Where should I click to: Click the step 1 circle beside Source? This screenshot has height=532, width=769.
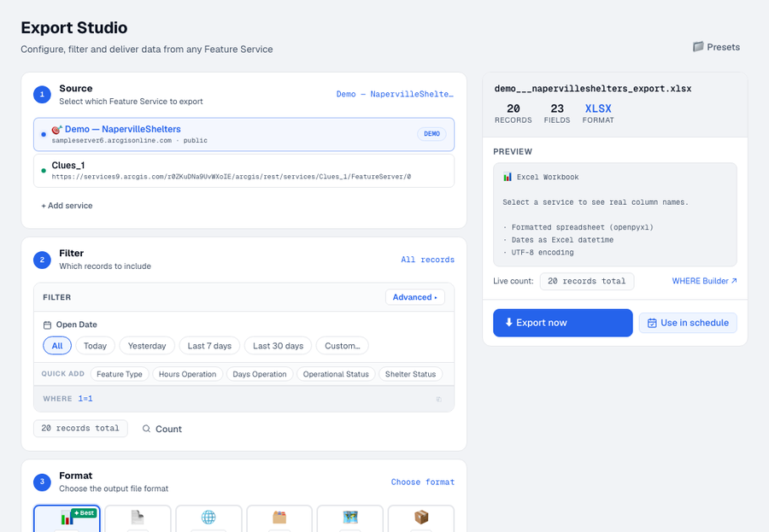42,95
